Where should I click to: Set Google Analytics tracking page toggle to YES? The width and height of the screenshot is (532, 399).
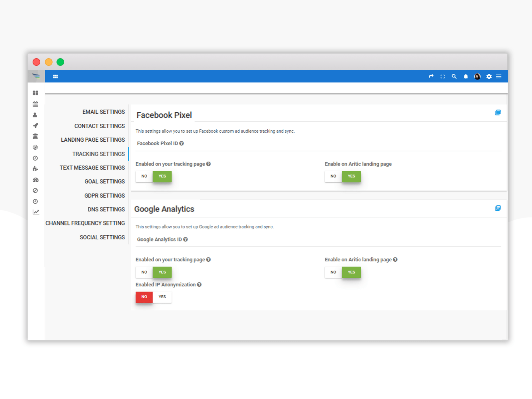point(162,272)
